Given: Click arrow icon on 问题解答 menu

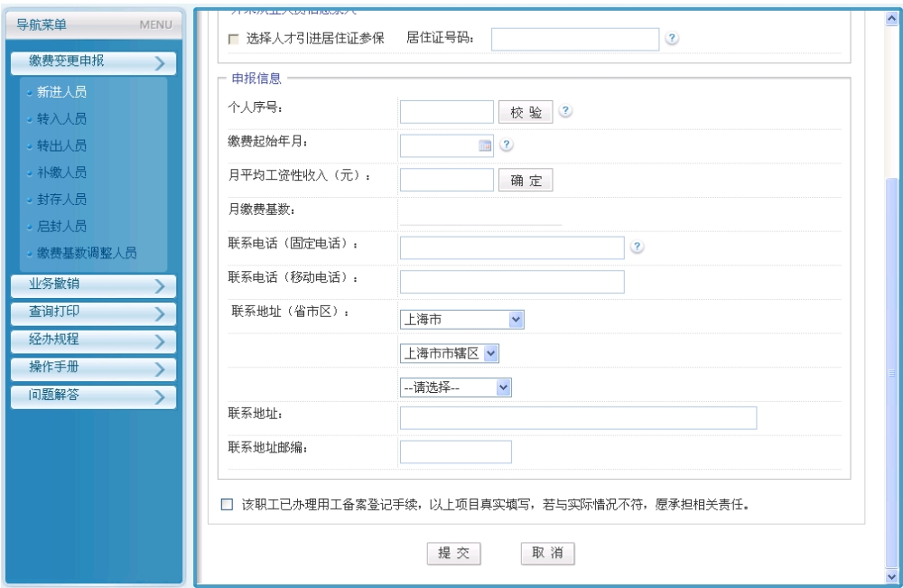Looking at the screenshot, I should 160,397.
